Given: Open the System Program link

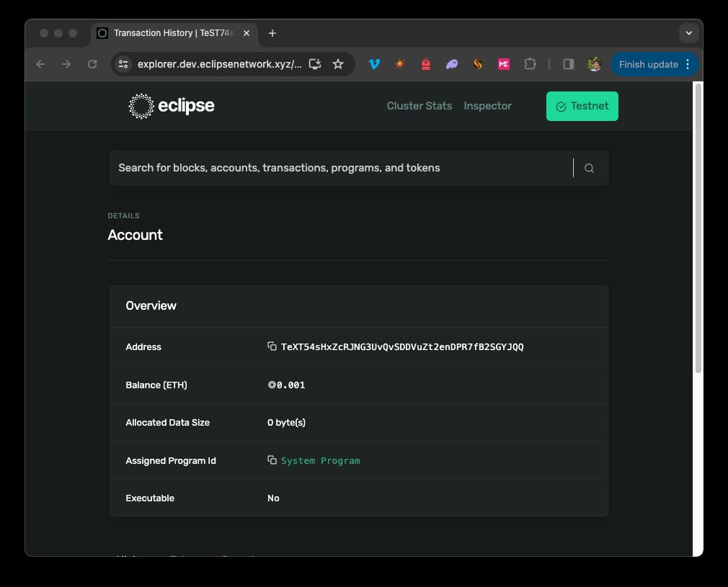Looking at the screenshot, I should [x=320, y=460].
